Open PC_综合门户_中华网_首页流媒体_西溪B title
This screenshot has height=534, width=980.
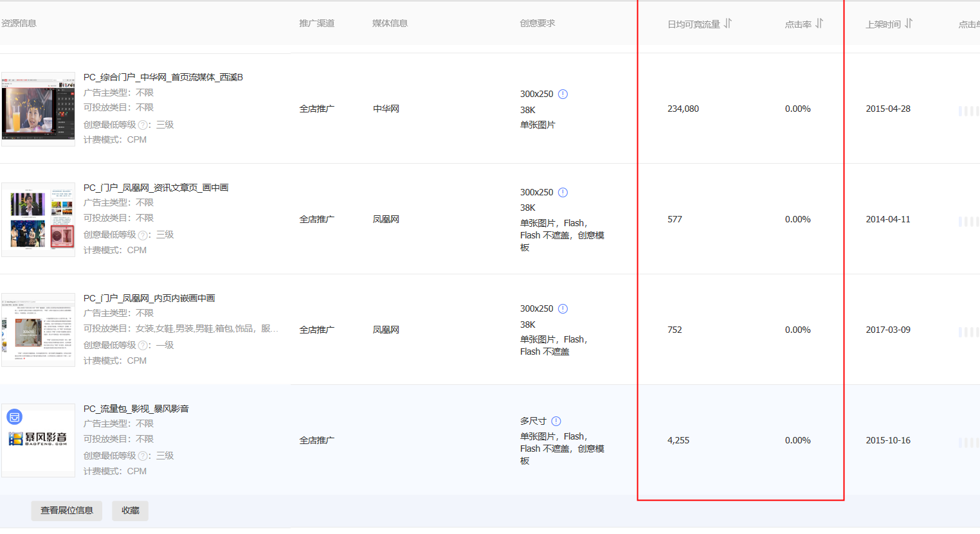pyautogui.click(x=163, y=77)
